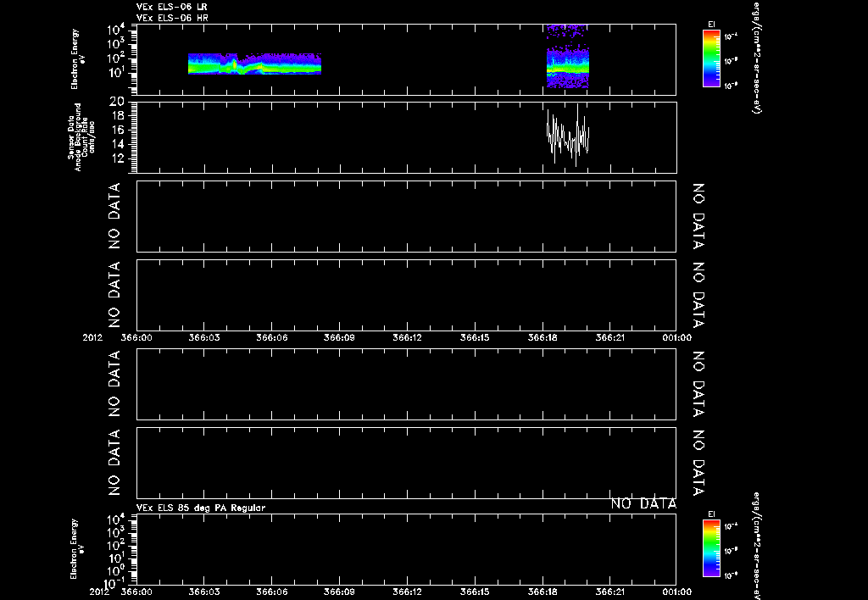Click the long LR spectrogram band between 366:03 and 366:08
Viewport: 868px width, 600px height.
click(254, 64)
